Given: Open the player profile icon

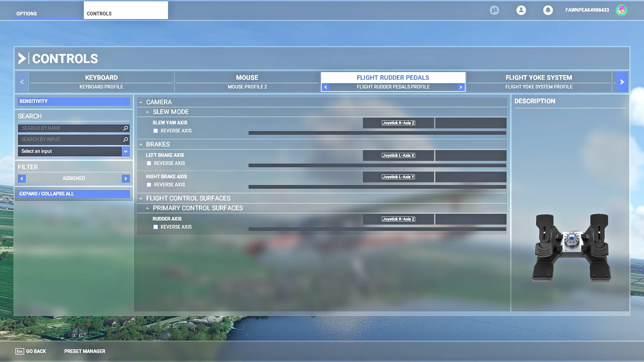Looking at the screenshot, I should 521,10.
